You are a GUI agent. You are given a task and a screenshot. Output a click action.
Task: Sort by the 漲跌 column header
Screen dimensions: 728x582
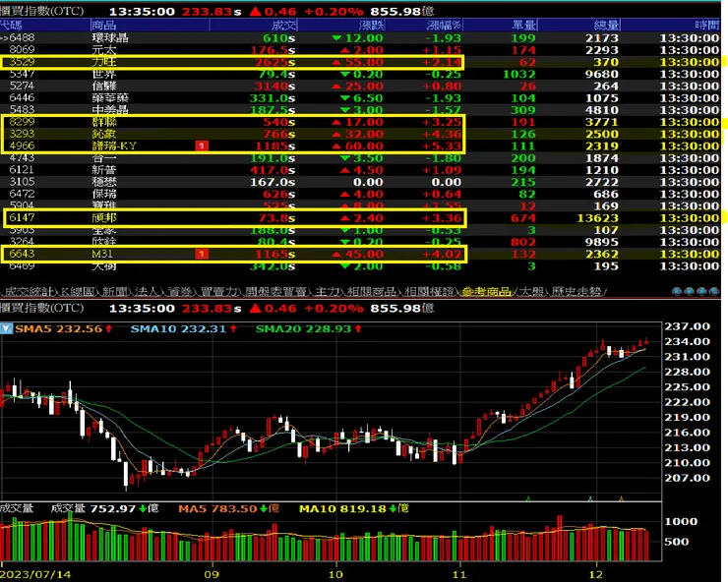coord(341,25)
